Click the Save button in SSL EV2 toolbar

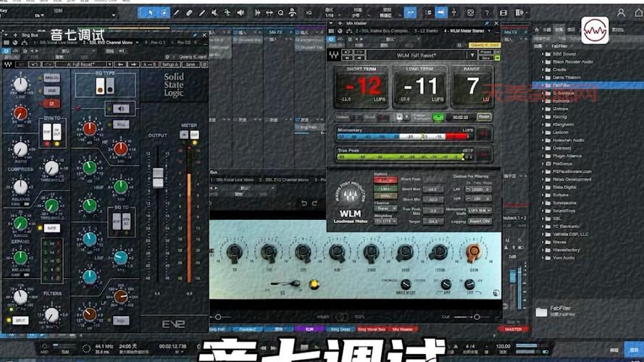pos(191,64)
